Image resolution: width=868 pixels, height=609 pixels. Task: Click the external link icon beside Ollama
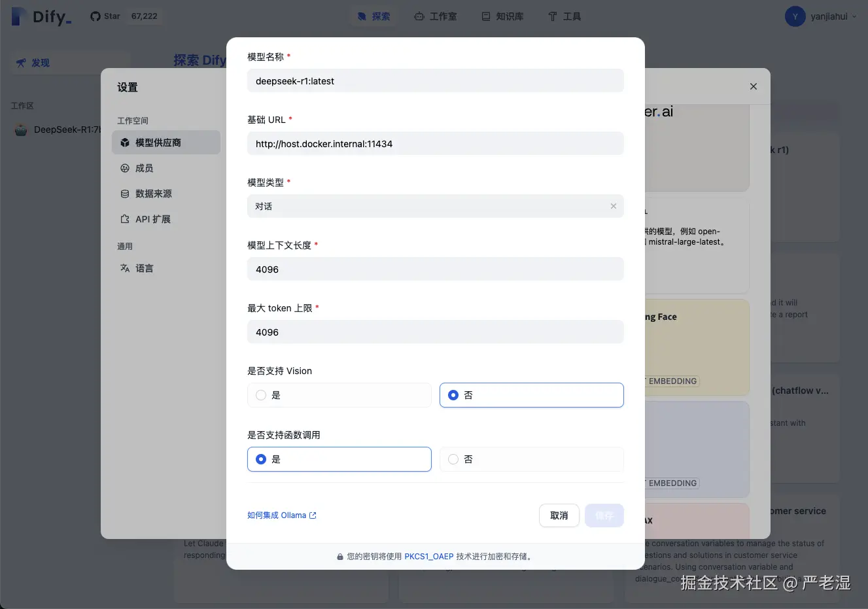[x=313, y=515]
